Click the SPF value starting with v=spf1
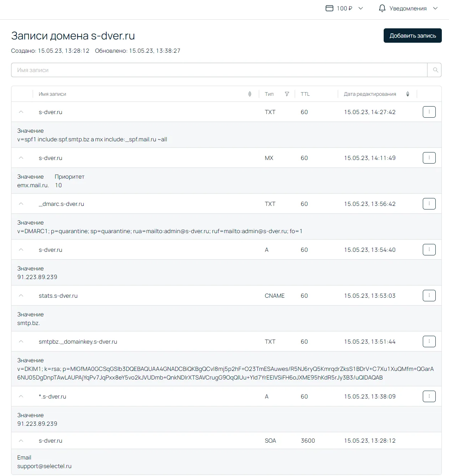 click(x=92, y=139)
